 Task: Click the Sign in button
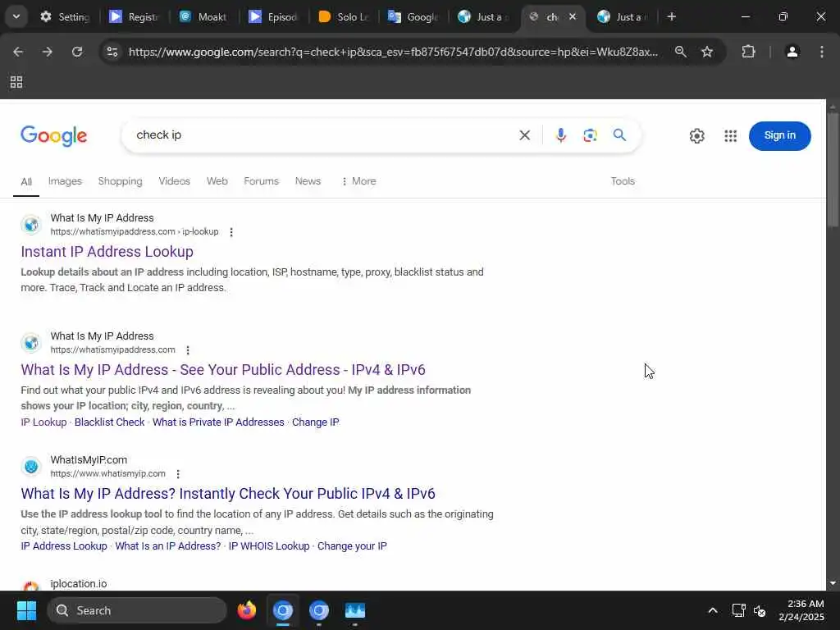click(x=779, y=135)
